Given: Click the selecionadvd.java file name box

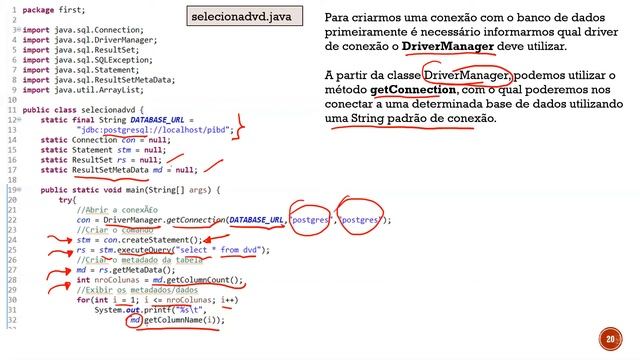Looking at the screenshot, I should 244,16.
